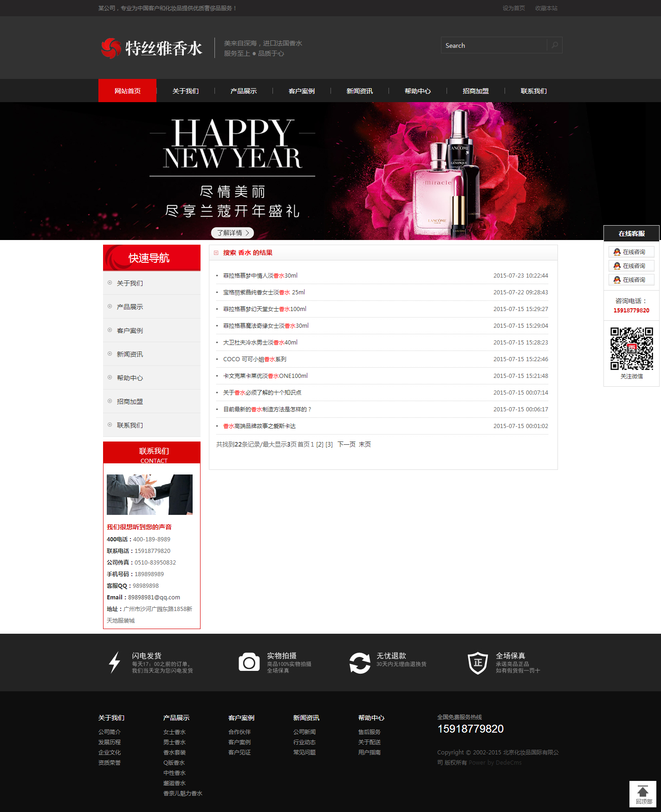Viewport: 661px width, 812px height.
Task: Click 下一页 pagination link
Action: 346,444
